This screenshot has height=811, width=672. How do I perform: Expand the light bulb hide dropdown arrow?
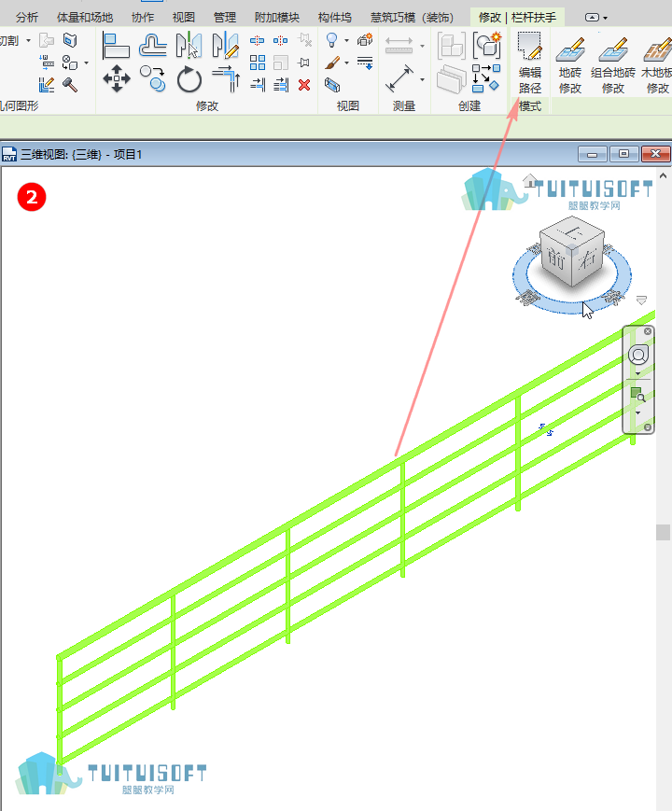[x=346, y=40]
